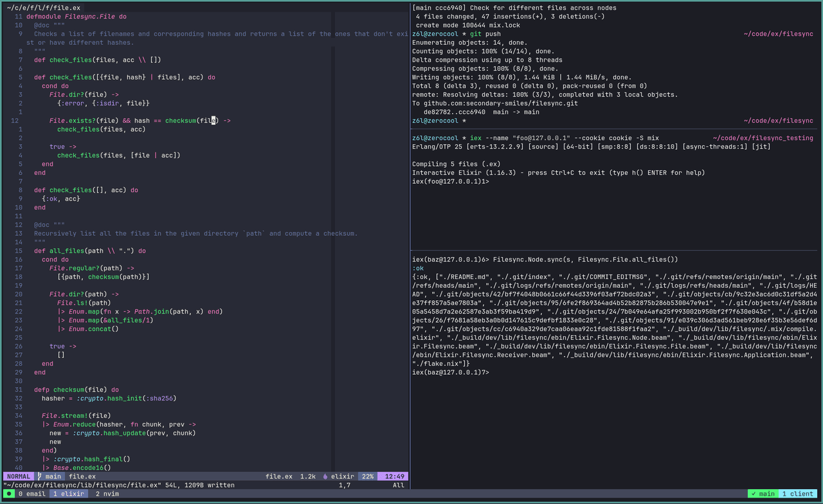The height and width of the screenshot is (504, 823).
Task: Switch to the '0 email' tmux window
Action: (32, 494)
